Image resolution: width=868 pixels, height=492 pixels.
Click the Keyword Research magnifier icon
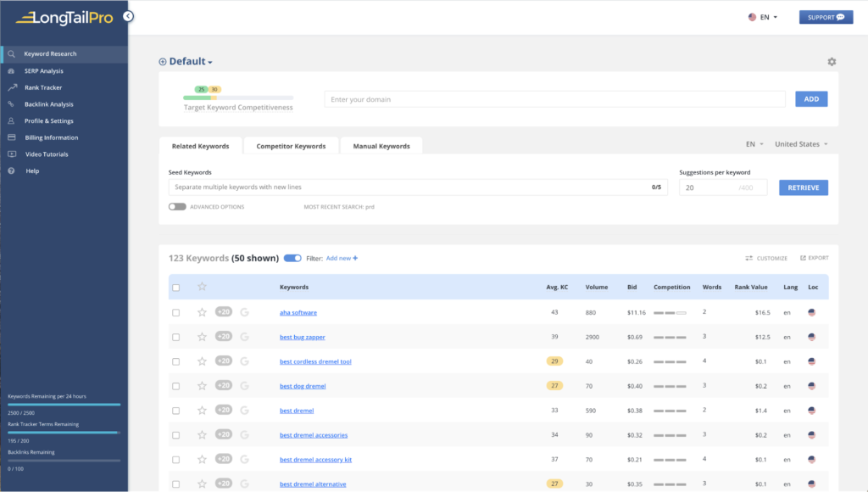click(x=11, y=53)
